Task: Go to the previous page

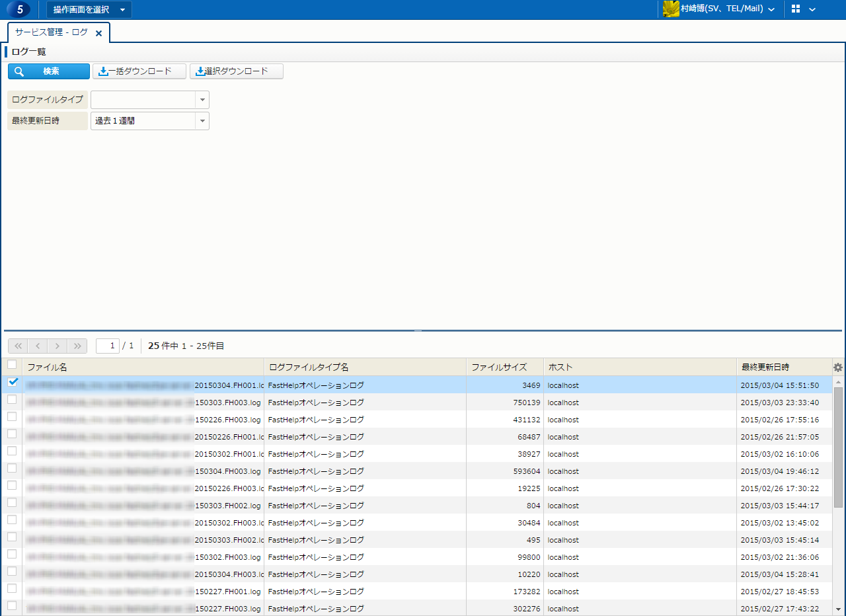Action: coord(38,346)
